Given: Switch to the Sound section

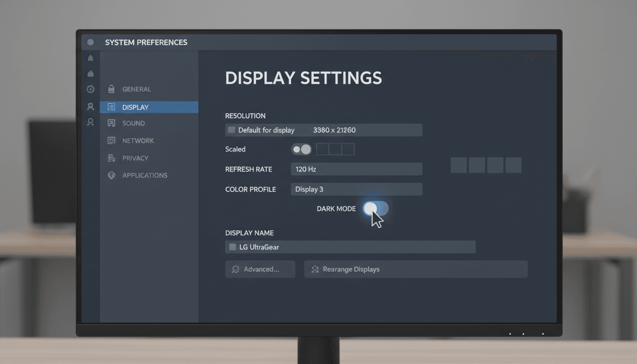Looking at the screenshot, I should [x=136, y=123].
